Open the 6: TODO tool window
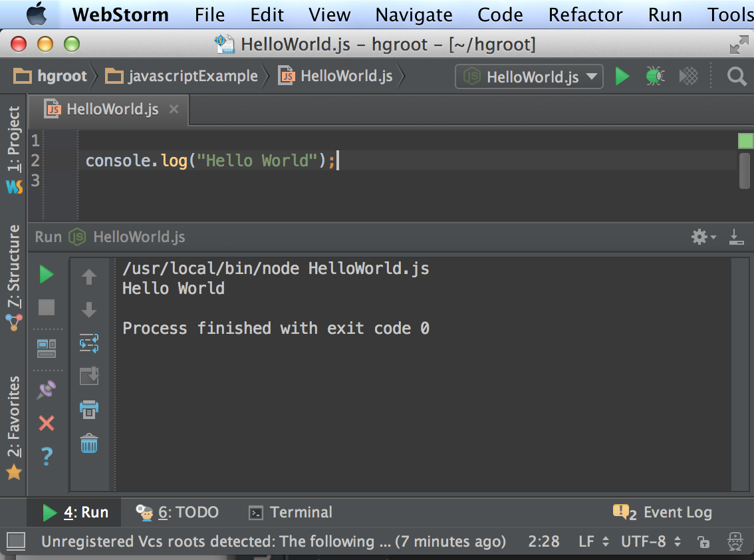The width and height of the screenshot is (754, 560). (178, 512)
